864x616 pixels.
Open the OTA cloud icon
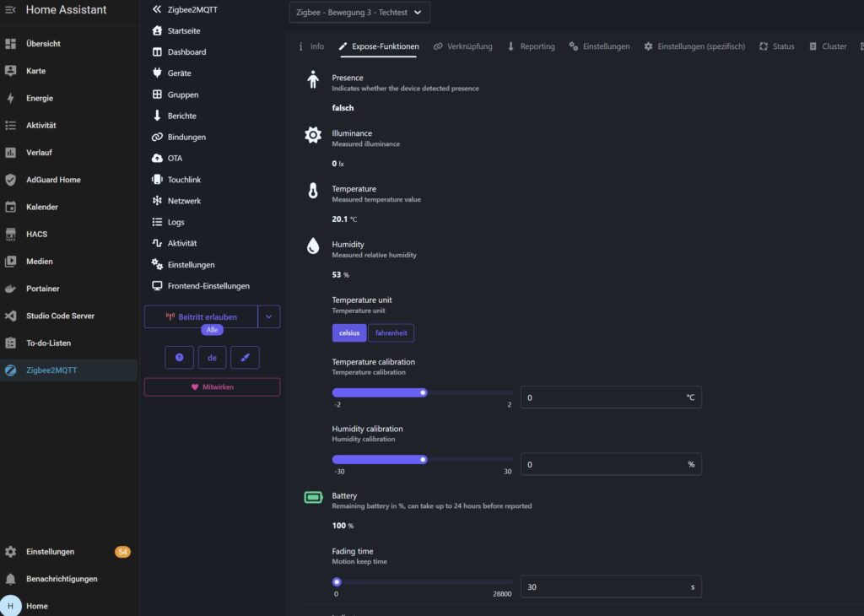point(157,158)
